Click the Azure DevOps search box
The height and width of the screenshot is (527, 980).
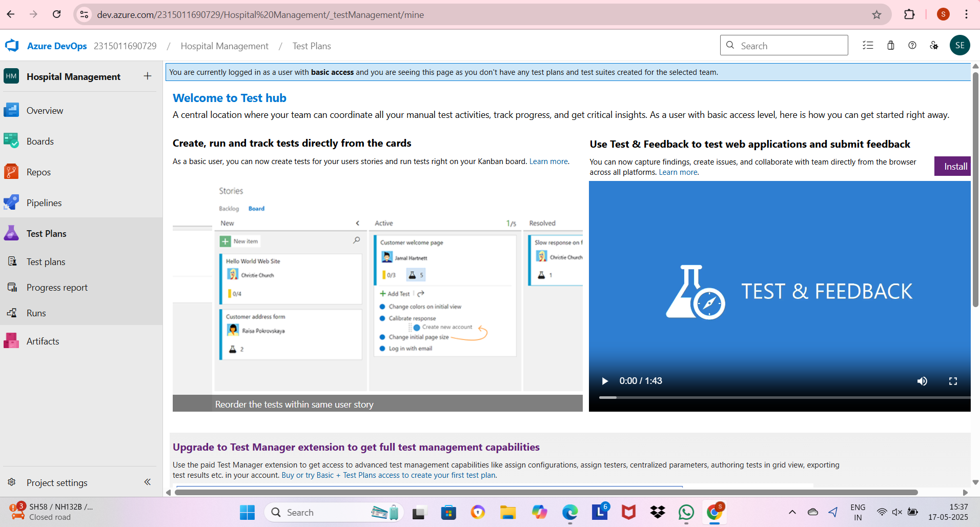784,45
